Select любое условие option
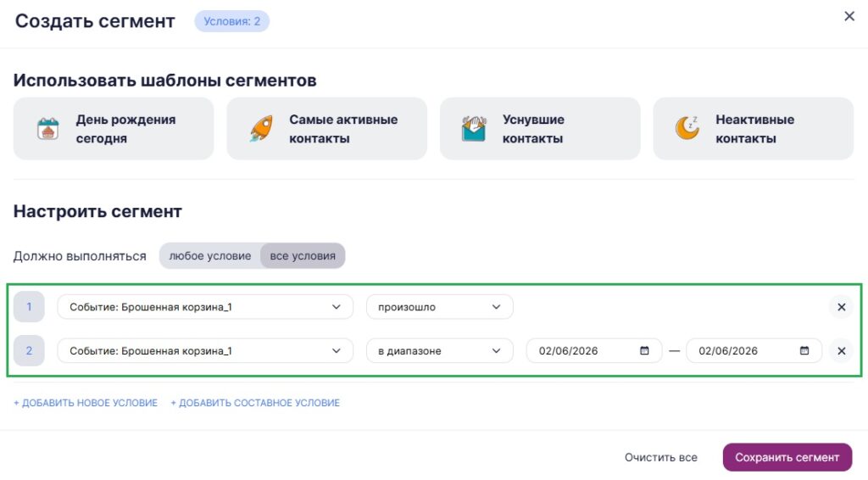This screenshot has height=480, width=868. click(210, 256)
